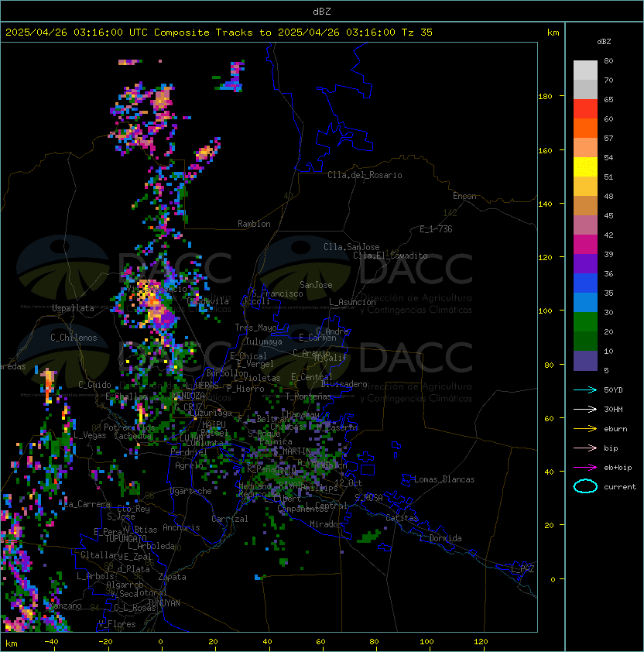Click the white 30HM arrow in legend
Screen dimensions: 644x652
coord(585,409)
